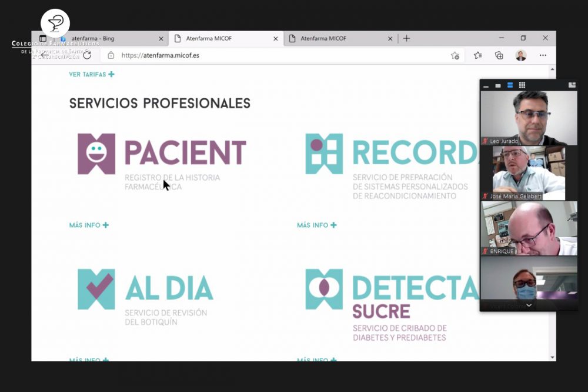Open the Settings and more menu

(x=543, y=55)
